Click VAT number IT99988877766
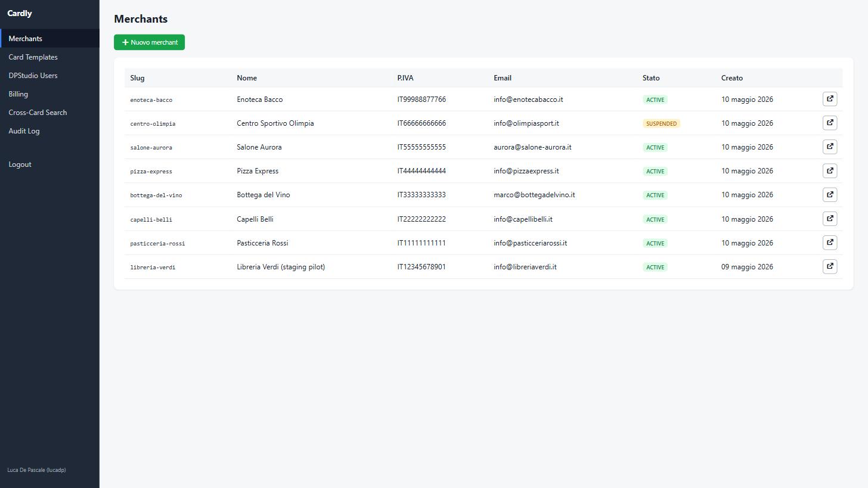Screen dimensions: 868x488 pyautogui.click(x=421, y=100)
